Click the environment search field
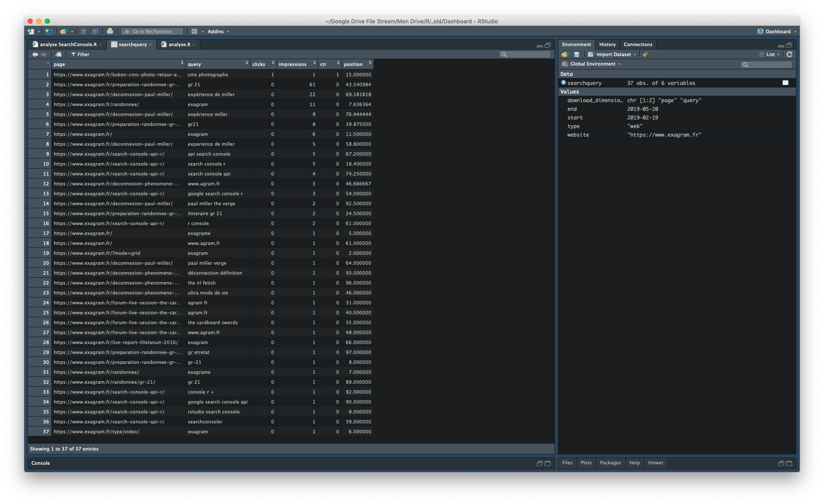The image size is (824, 504). pos(766,64)
